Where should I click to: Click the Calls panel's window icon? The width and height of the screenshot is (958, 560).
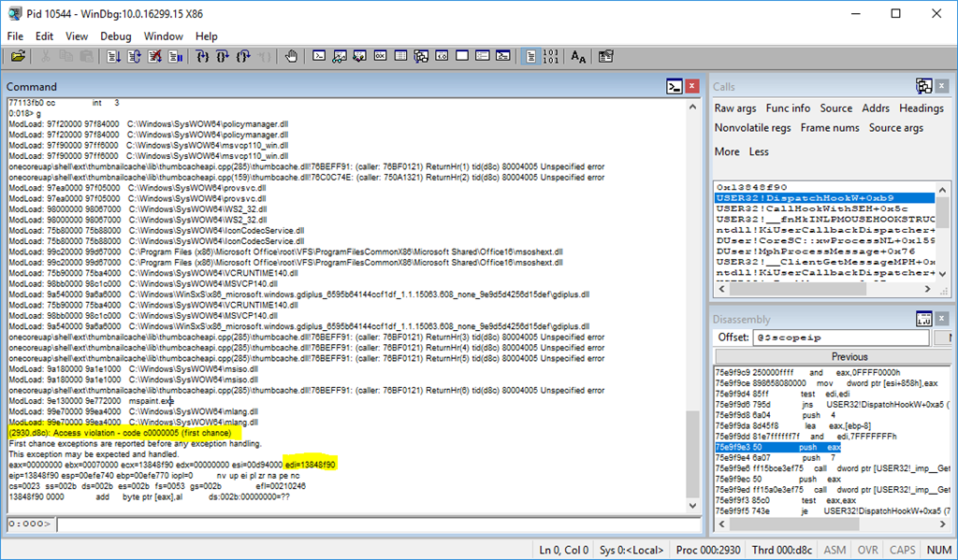[923, 86]
